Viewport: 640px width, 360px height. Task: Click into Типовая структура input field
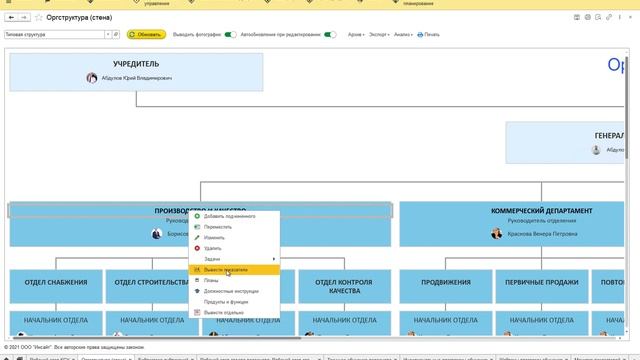54,35
